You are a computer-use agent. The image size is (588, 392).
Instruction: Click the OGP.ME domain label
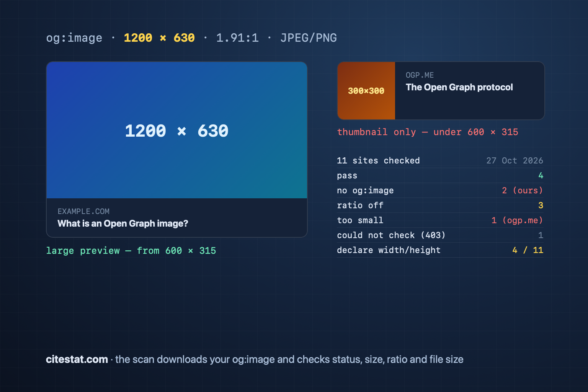(420, 75)
